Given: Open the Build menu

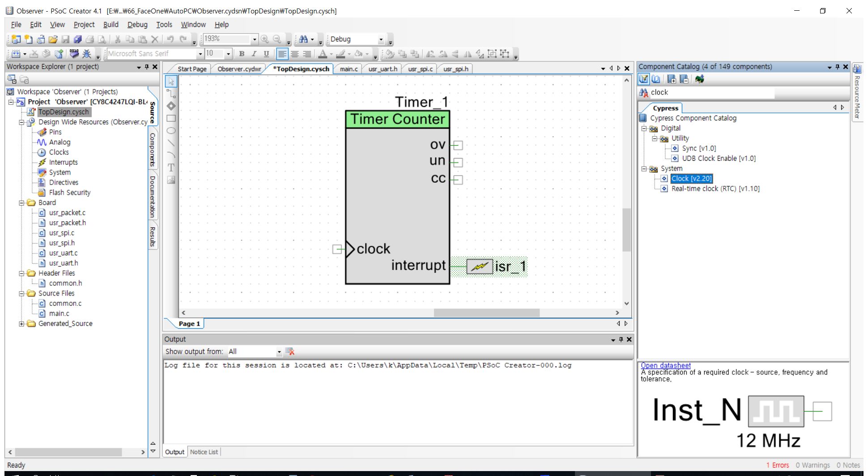Looking at the screenshot, I should 111,25.
